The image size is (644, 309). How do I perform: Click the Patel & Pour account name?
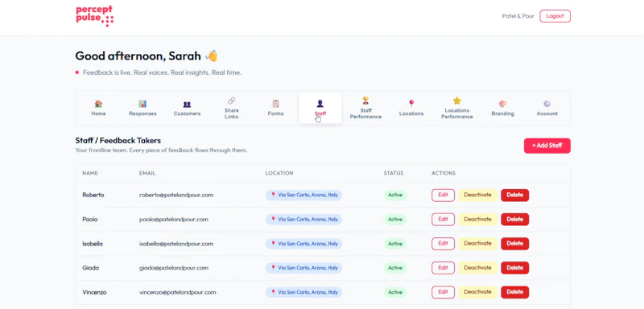tap(518, 16)
